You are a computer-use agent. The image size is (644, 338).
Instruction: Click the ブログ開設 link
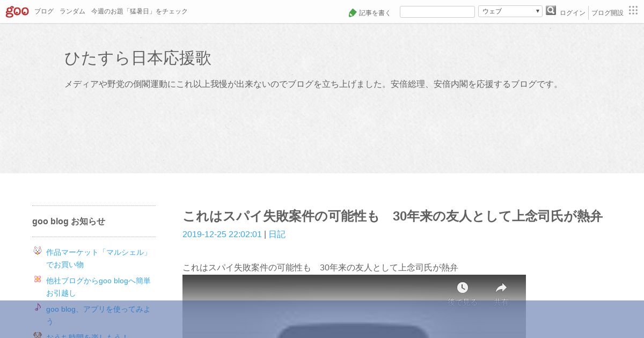coord(608,13)
